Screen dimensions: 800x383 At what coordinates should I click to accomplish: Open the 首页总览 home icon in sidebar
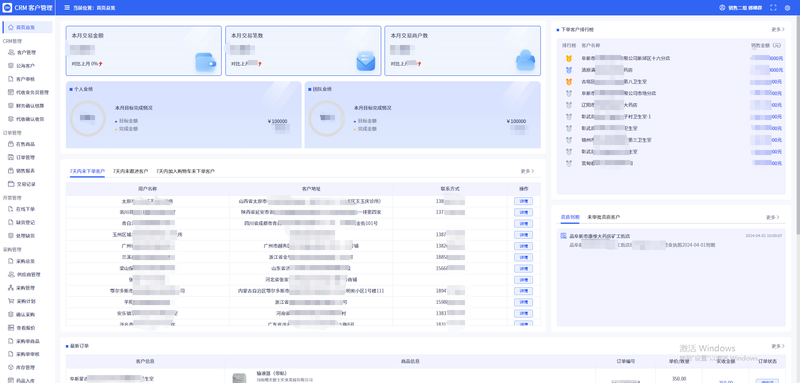pyautogui.click(x=11, y=27)
